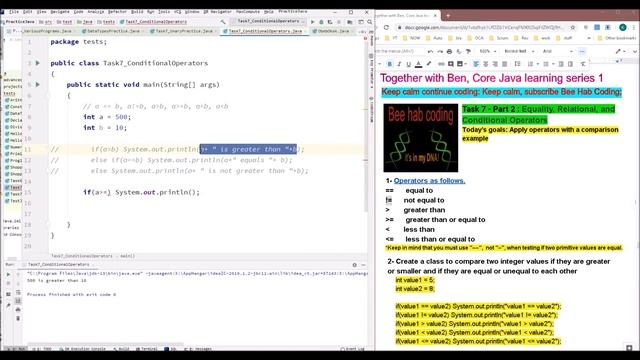Click the build hammer icon in IntelliJ toolbar

pyautogui.click(x=222, y=22)
